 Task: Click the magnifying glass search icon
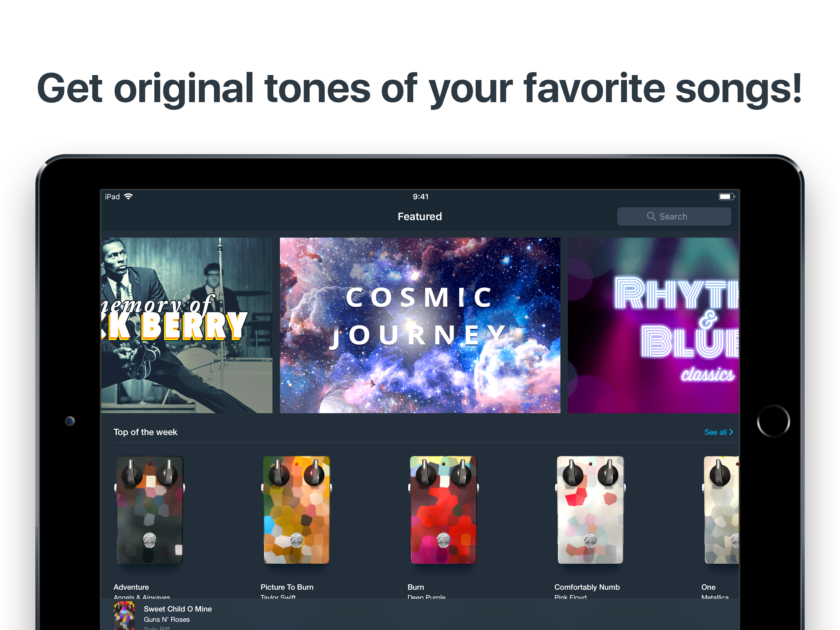[651, 216]
